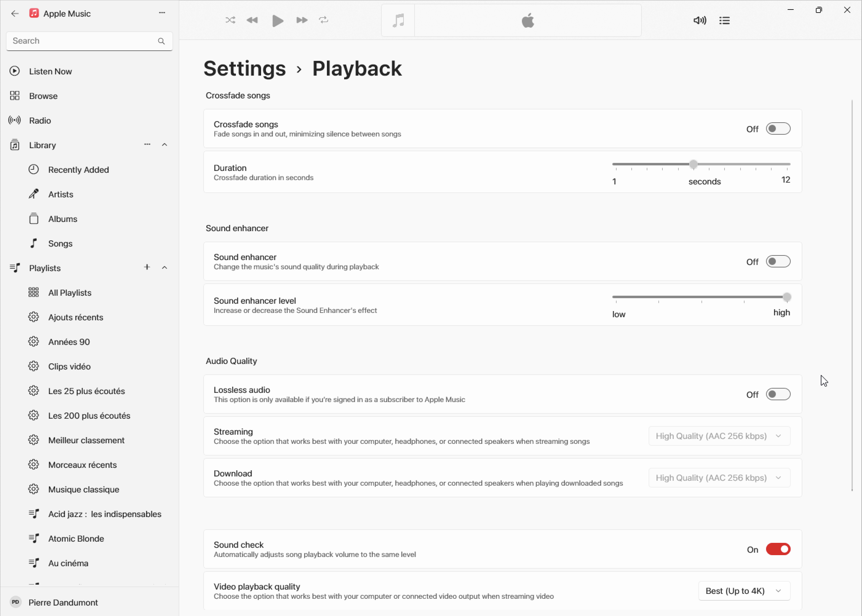Open the playing next queue list icon
Screen dimensions: 862x616
[724, 21]
